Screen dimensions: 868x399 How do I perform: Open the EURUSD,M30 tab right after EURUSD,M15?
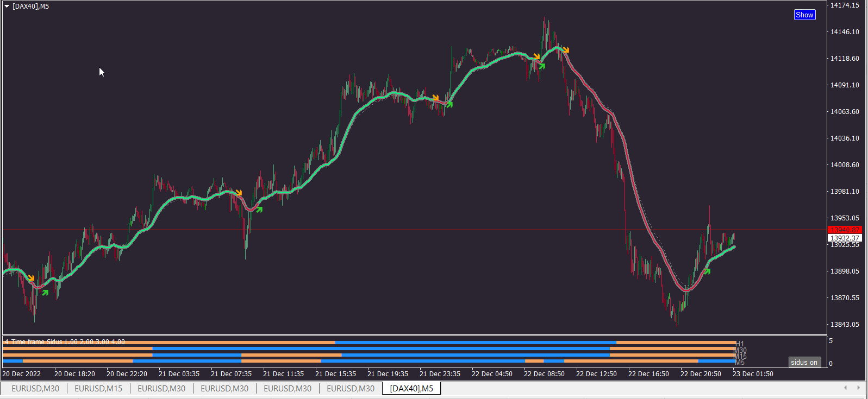(161, 389)
